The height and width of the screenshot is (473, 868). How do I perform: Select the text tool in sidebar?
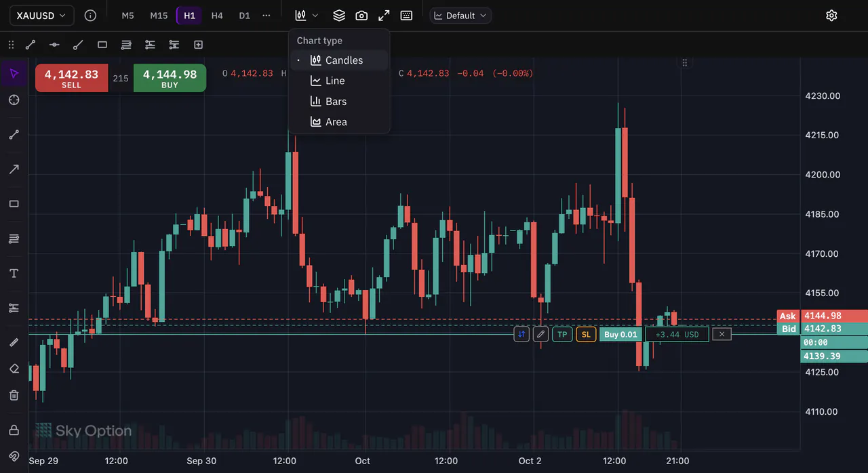(14, 273)
